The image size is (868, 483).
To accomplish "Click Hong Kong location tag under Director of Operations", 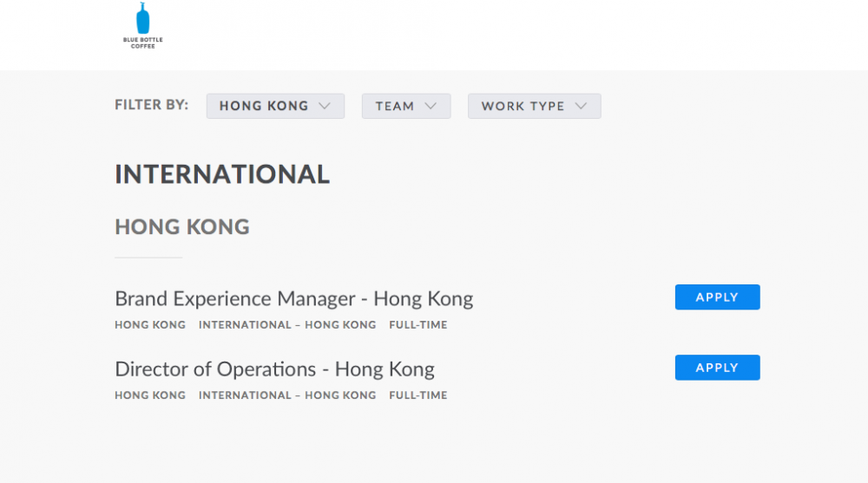I will coord(150,395).
